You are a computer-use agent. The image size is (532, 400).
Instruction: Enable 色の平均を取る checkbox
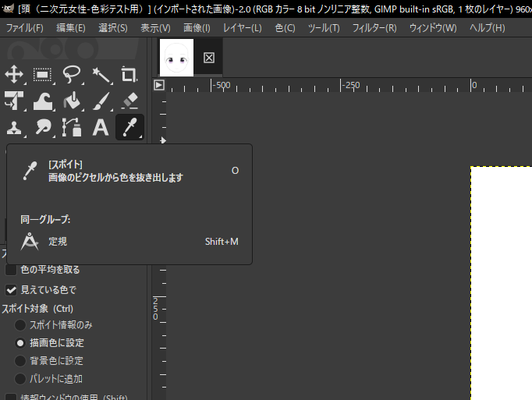pyautogui.click(x=11, y=270)
